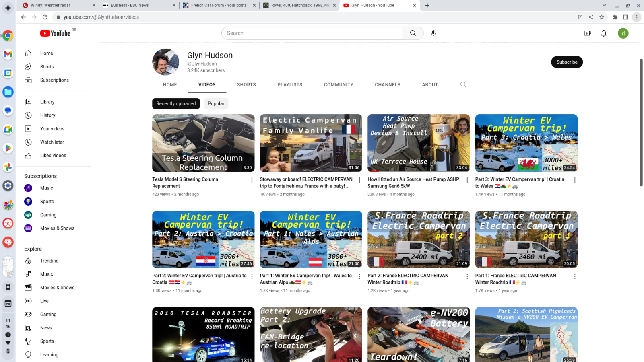This screenshot has width=644, height=362.
Task: Subscribe to Glyn Hudson
Action: [567, 62]
